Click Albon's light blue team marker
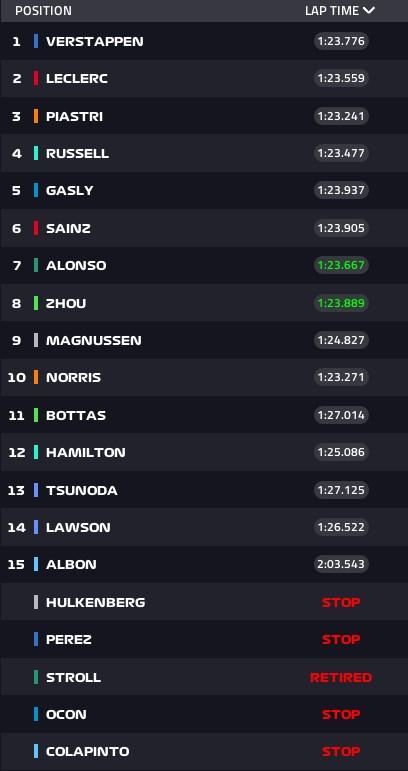 pos(36,564)
